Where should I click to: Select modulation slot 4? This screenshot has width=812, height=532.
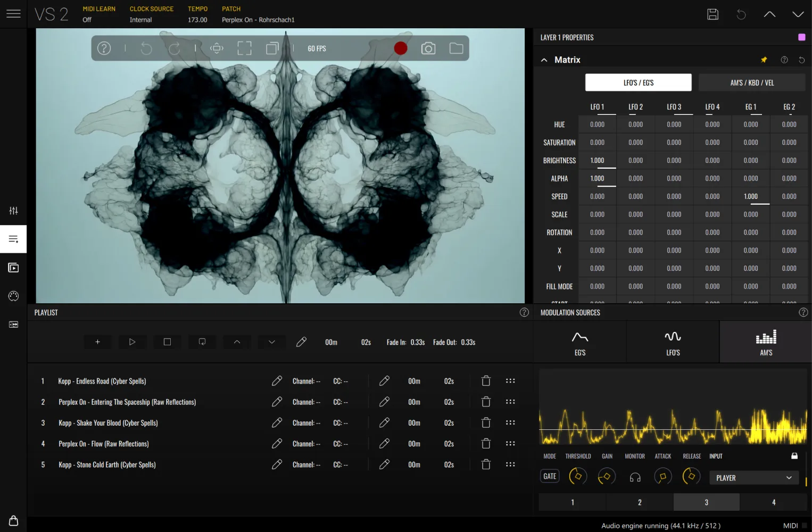point(773,502)
